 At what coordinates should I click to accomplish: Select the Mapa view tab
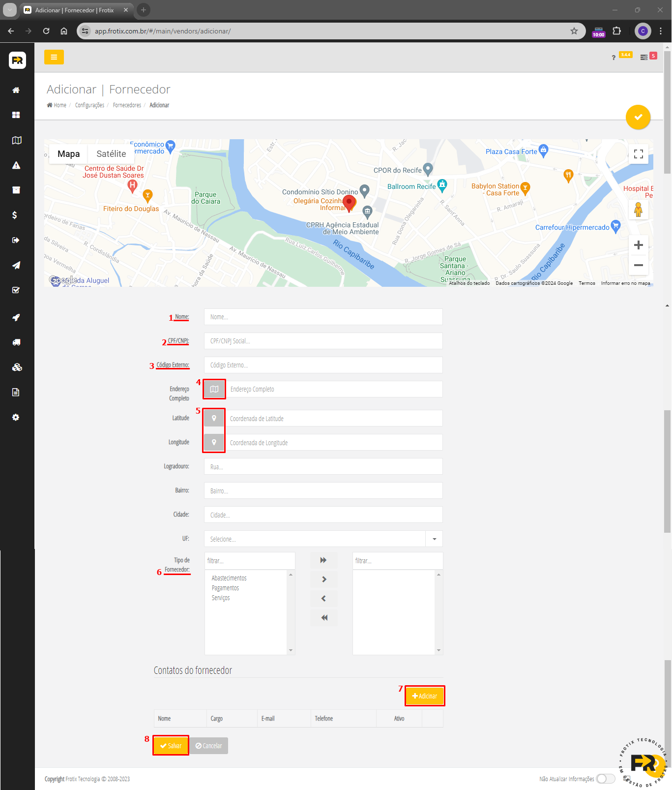pos(68,154)
